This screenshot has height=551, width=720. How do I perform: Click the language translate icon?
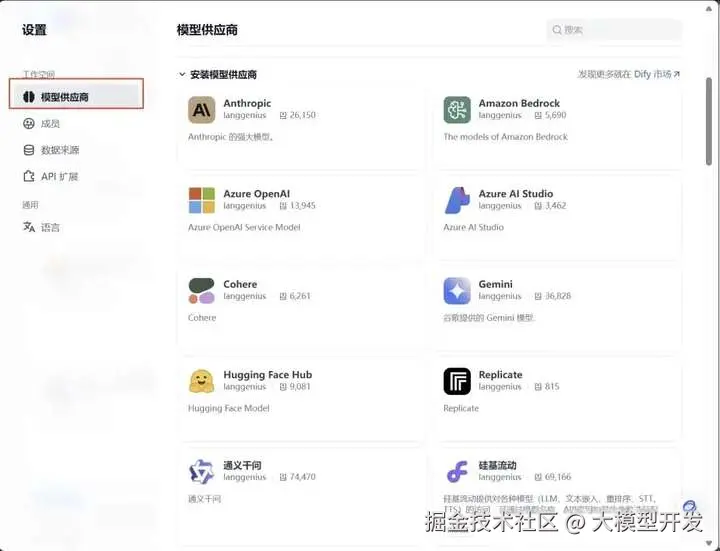point(28,227)
